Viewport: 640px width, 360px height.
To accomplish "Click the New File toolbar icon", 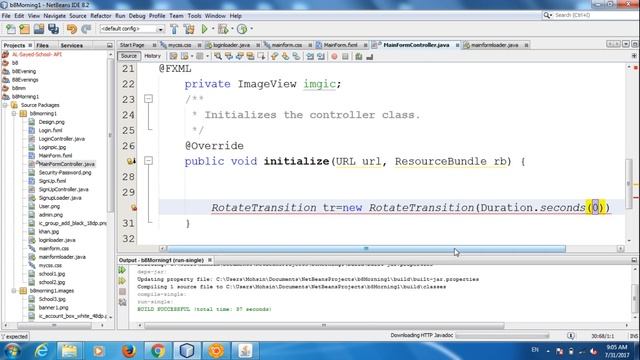I will (11, 29).
